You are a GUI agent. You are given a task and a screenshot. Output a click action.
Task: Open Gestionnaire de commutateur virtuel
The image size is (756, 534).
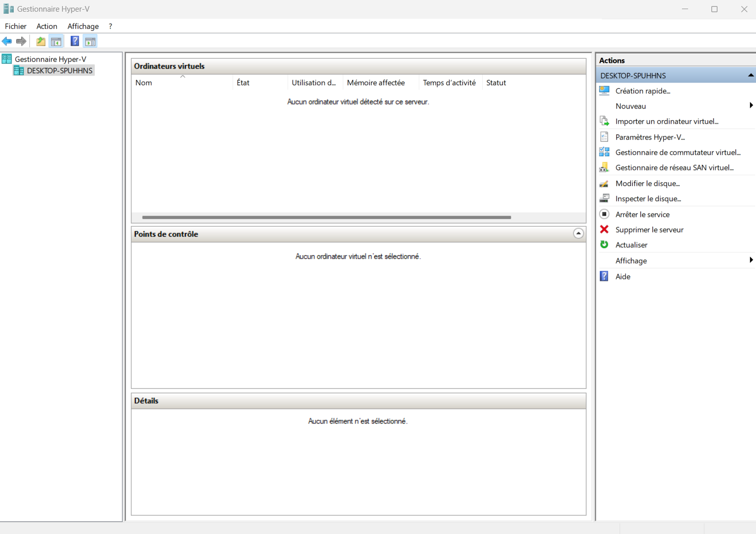(677, 152)
